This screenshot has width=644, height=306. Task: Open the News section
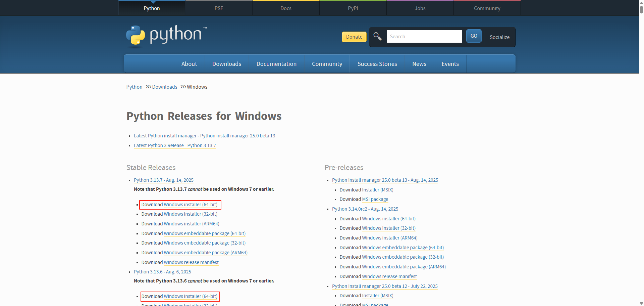click(419, 63)
